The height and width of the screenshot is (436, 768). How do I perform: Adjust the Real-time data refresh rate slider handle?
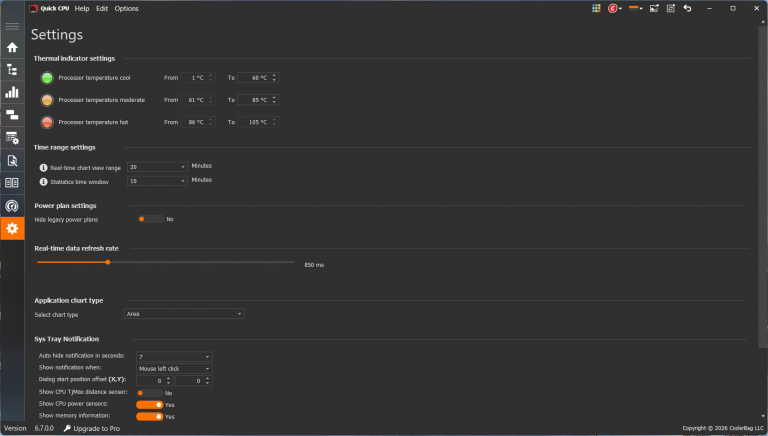[108, 263]
